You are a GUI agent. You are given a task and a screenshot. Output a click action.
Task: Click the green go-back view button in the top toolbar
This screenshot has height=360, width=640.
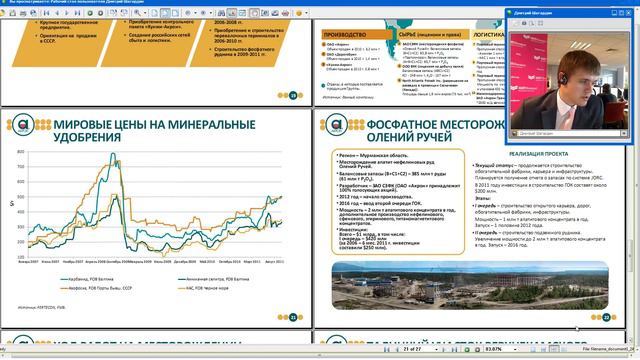[x=90, y=13]
